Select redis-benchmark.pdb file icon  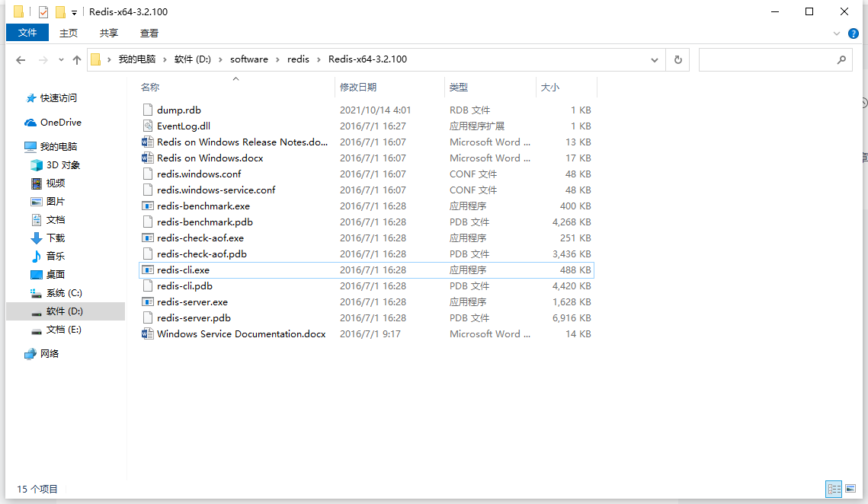point(147,222)
